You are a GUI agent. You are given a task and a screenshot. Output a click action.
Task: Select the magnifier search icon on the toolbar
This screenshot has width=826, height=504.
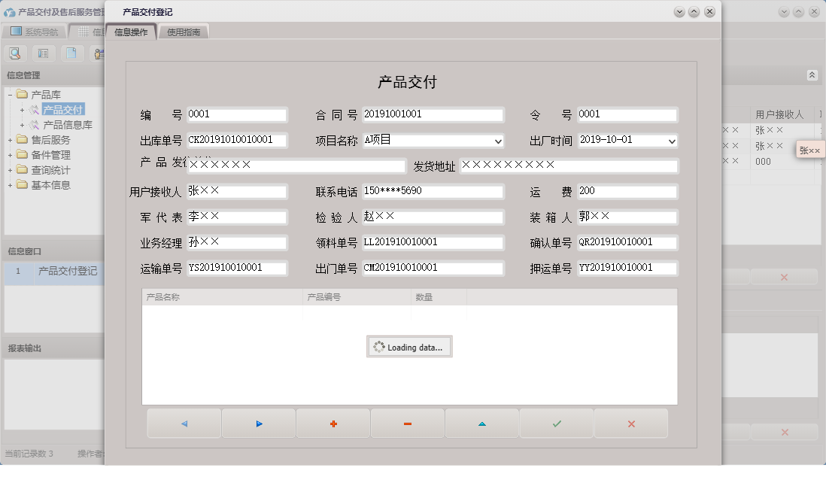click(15, 53)
